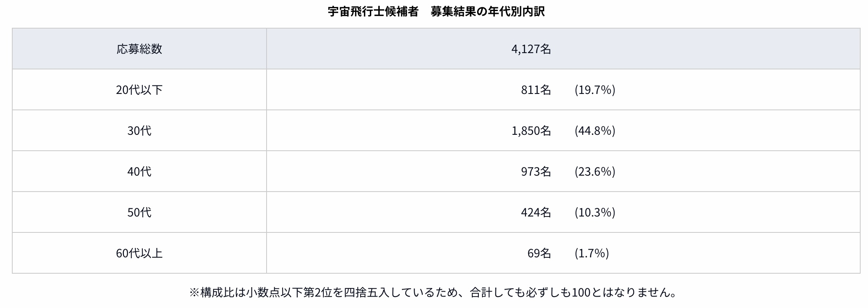868x308 pixels.
Task: Click the (44.8%) percentage
Action: tap(594, 131)
